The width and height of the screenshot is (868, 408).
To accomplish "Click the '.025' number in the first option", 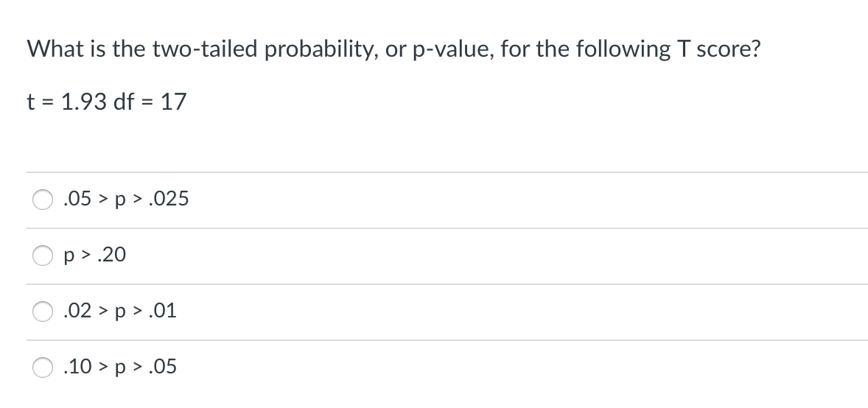I will 169,199.
